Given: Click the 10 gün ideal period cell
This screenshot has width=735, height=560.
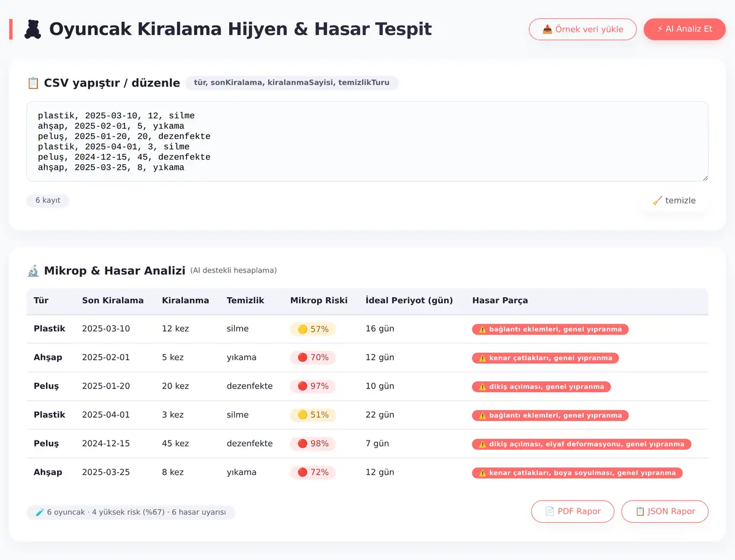Looking at the screenshot, I should tap(380, 387).
